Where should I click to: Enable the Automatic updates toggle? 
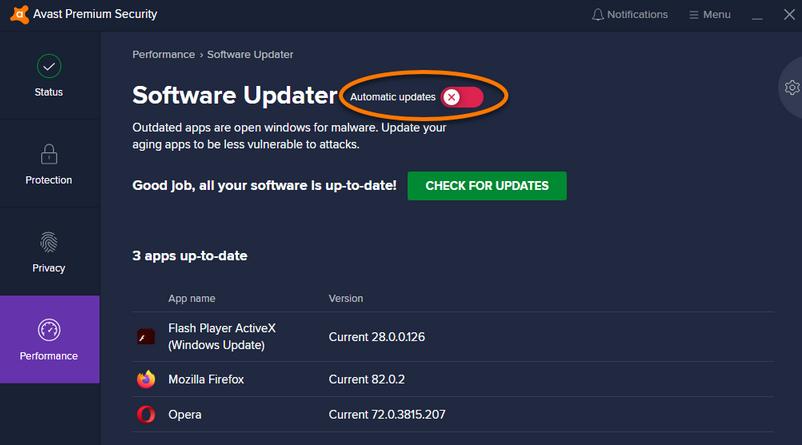462,97
